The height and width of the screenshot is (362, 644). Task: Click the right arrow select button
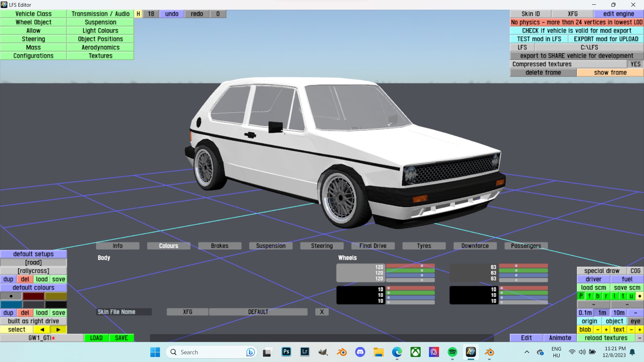coord(58,329)
